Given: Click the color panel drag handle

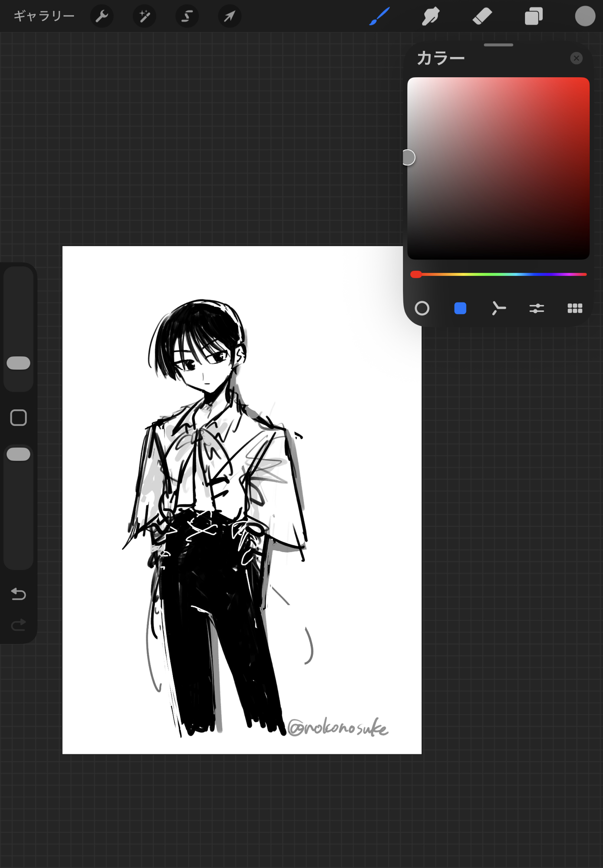Looking at the screenshot, I should (498, 45).
